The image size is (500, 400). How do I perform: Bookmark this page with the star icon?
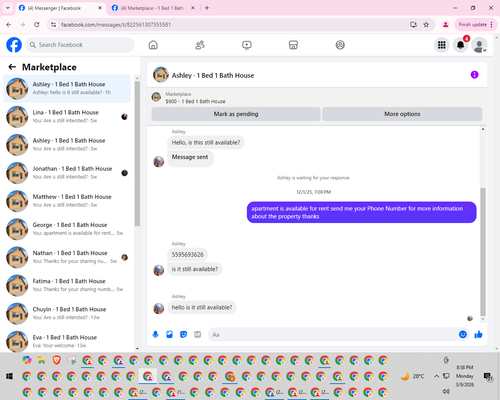click(426, 25)
